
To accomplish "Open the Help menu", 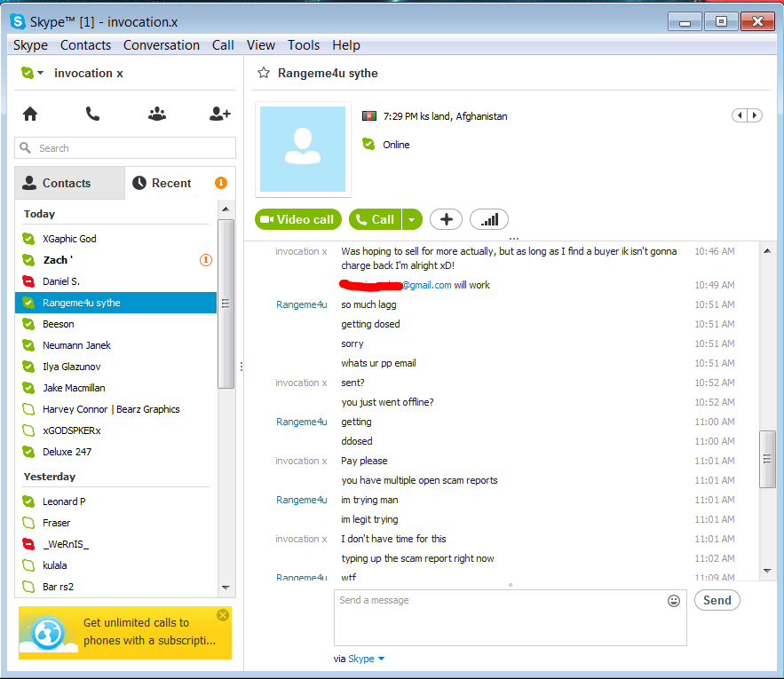I will pyautogui.click(x=346, y=45).
